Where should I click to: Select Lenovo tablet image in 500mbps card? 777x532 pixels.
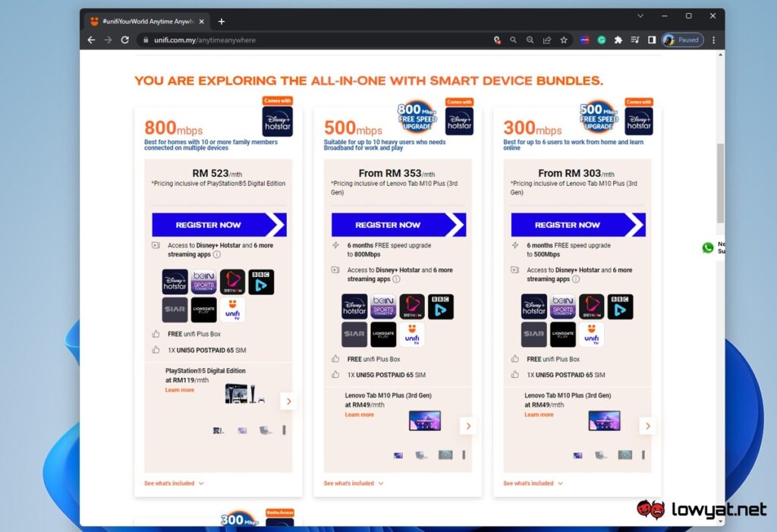coord(425,420)
